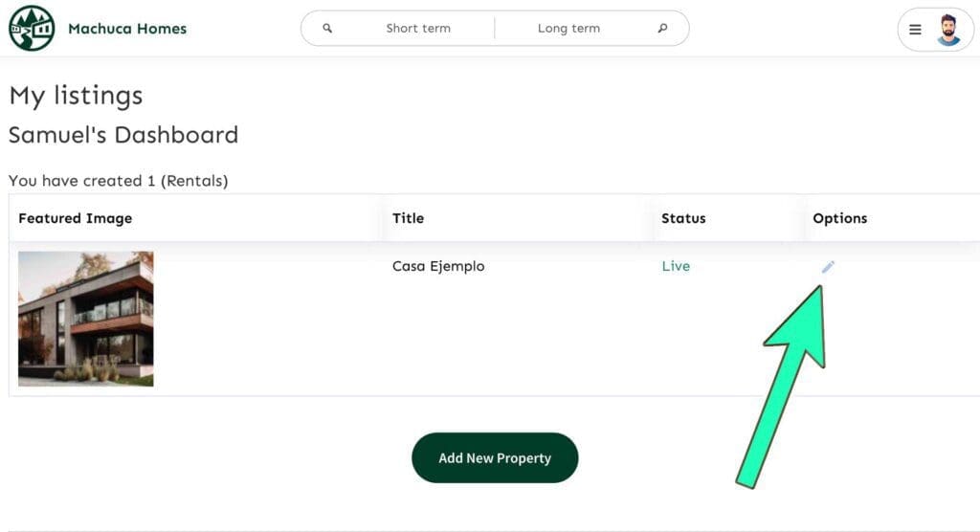This screenshot has height=532, width=980.
Task: Click the left magnifier search icon
Action: click(327, 28)
